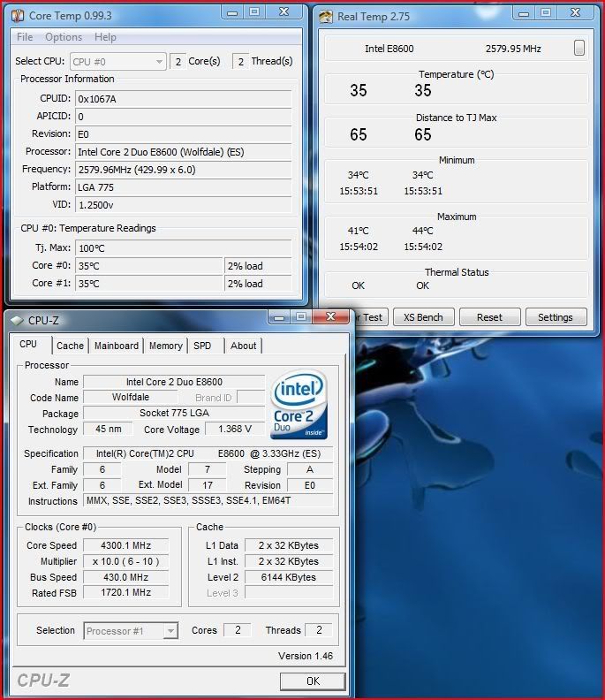Click the Core #0 temperature field
The image size is (605, 700).
149,266
